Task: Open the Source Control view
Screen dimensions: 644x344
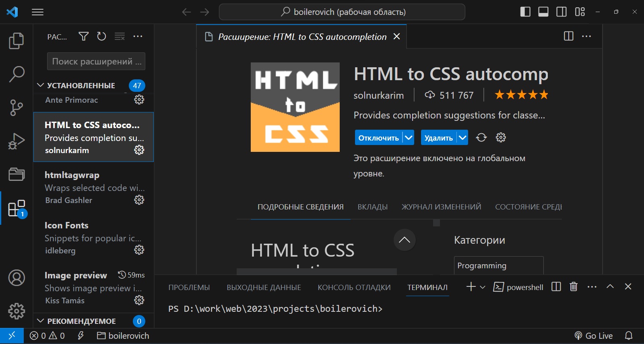Action: tap(17, 108)
